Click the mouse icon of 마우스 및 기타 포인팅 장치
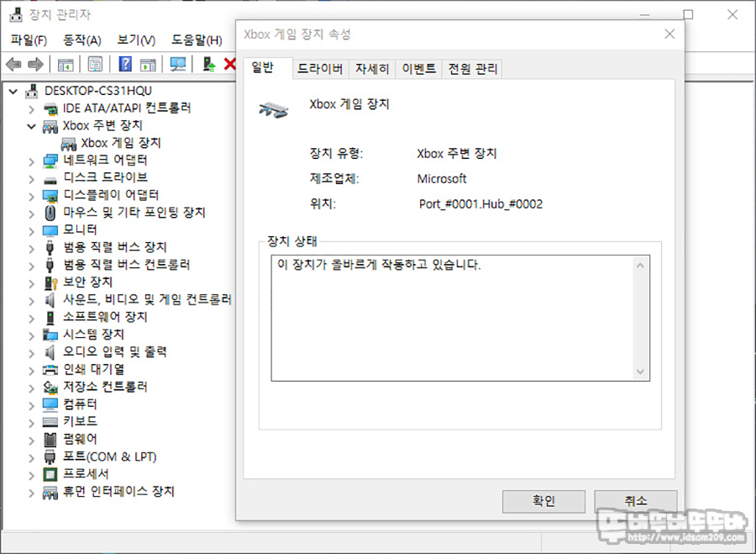The height and width of the screenshot is (554, 756). coord(50,213)
